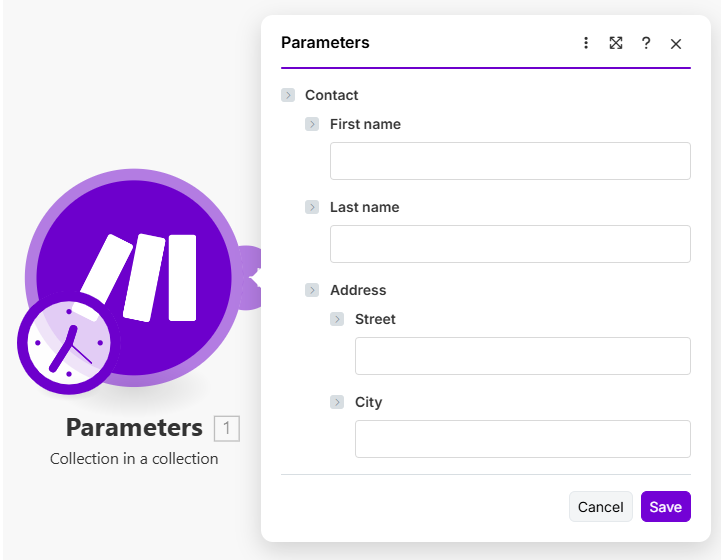Expand the Parameters dialog to full screen

[616, 43]
